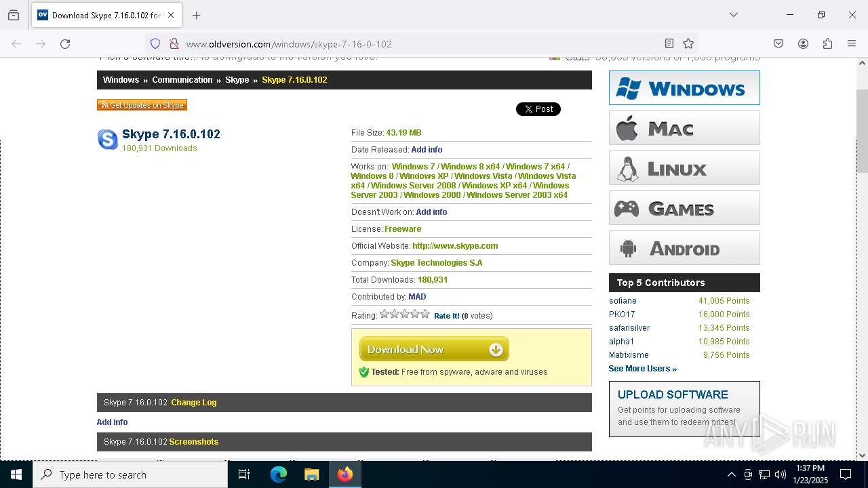Click the Freeware license link
This screenshot has width=868, height=488.
(403, 229)
